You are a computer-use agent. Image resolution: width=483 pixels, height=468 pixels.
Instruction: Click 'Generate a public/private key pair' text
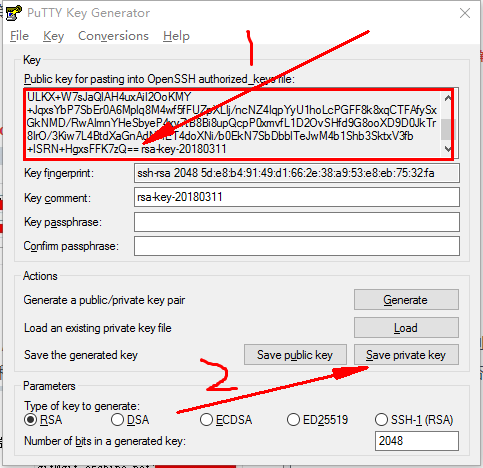(x=104, y=300)
